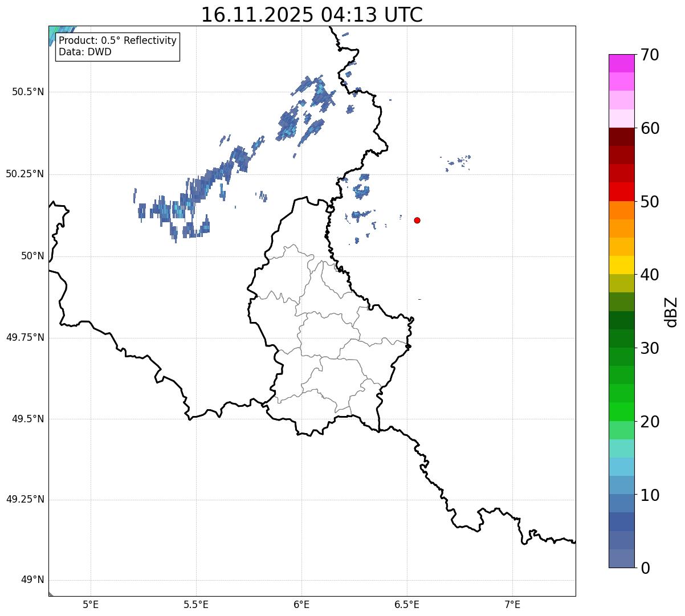Click the colorbar tick label 20
Viewport: 685px width, 616px height.
pyautogui.click(x=650, y=422)
